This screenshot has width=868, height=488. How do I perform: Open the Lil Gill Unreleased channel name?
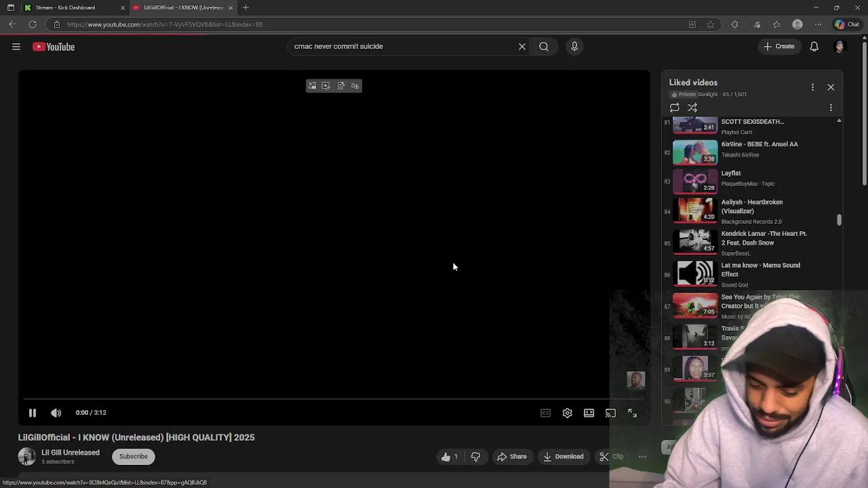point(71,453)
